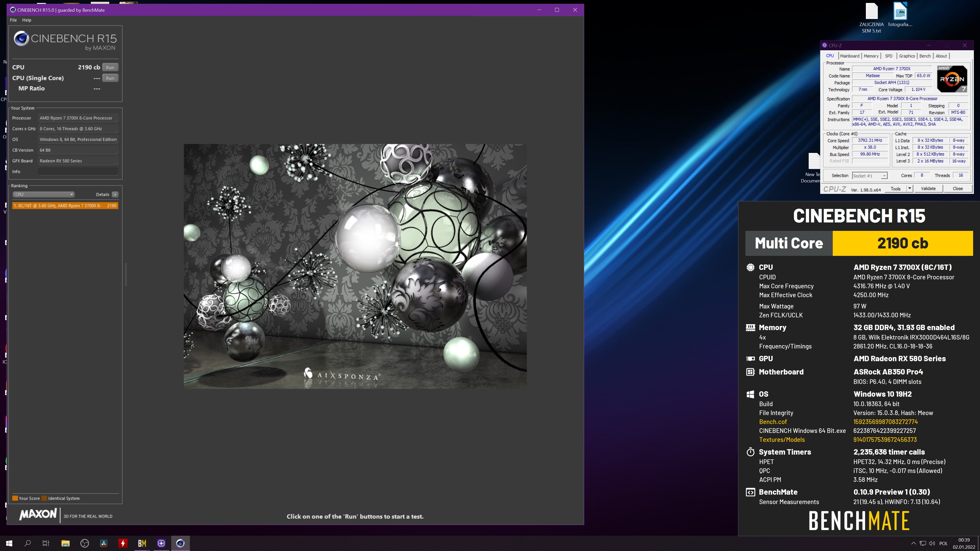
Task: Click the Bench.cof hash link in BenchMate
Action: coord(885,422)
